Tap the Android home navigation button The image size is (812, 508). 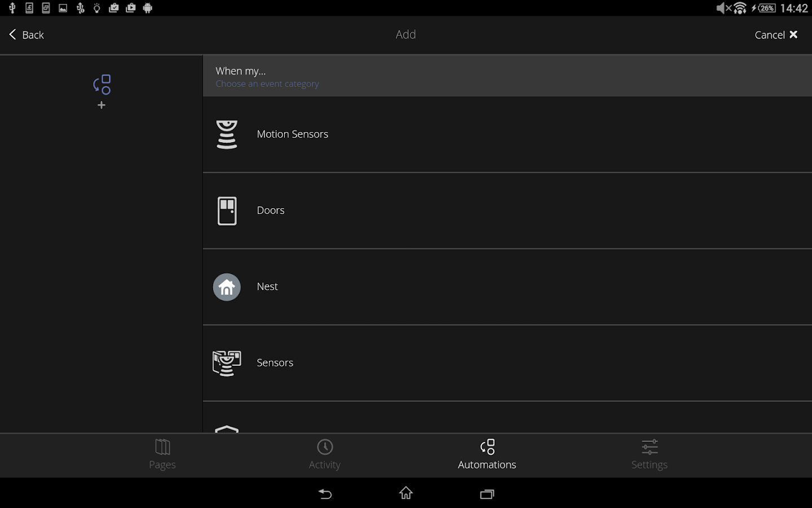coord(406,493)
